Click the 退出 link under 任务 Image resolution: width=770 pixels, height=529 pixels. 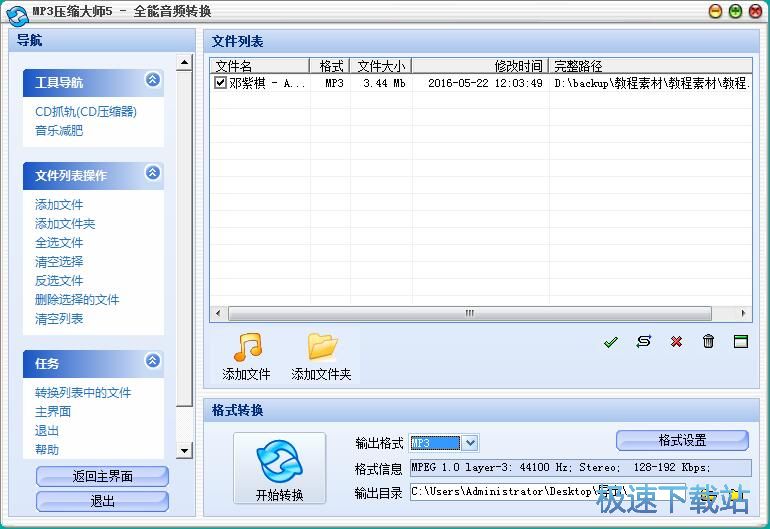coord(47,431)
